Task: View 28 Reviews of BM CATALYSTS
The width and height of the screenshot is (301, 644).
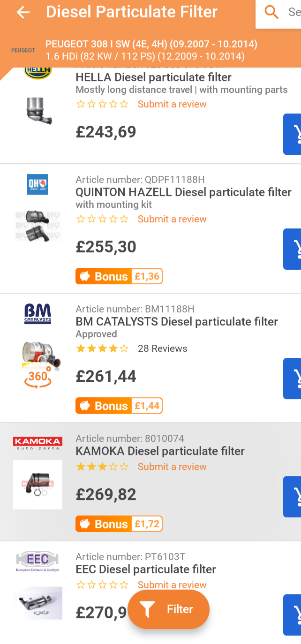Action: [162, 349]
